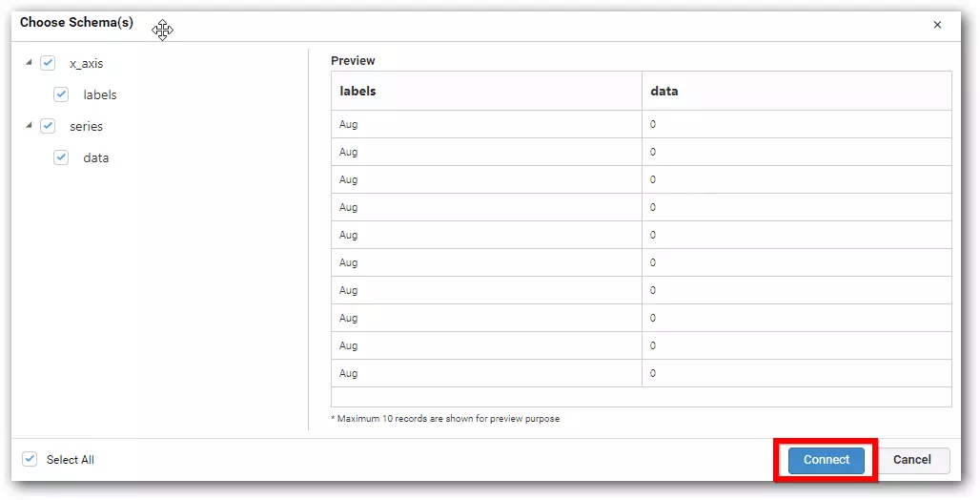Collapse the series tree node
The height and width of the screenshot is (500, 980).
[29, 126]
